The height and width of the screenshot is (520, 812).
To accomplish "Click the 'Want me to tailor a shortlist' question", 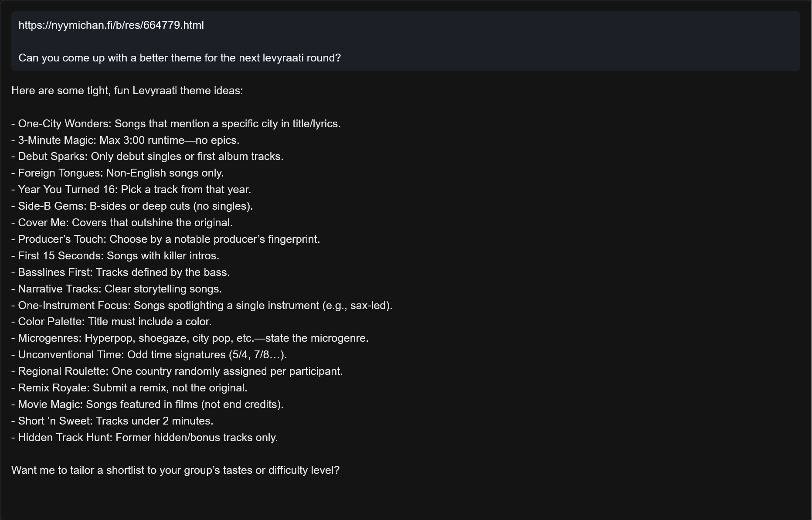I will [x=175, y=470].
